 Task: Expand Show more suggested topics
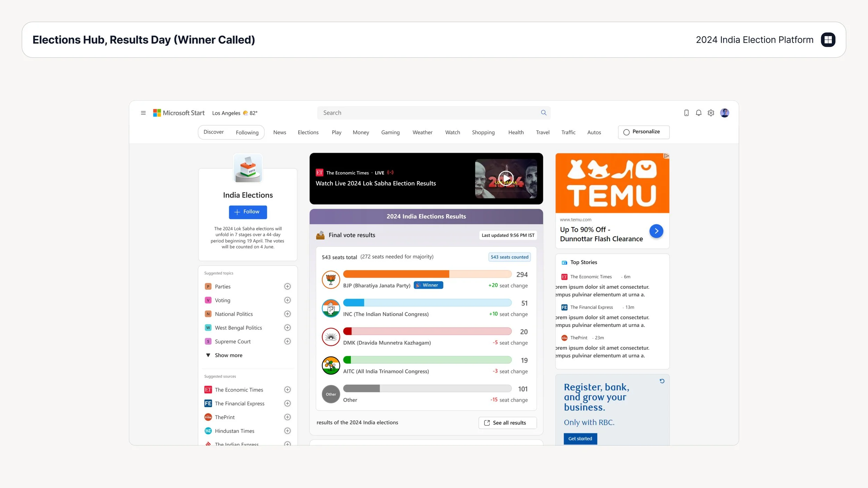pos(228,355)
